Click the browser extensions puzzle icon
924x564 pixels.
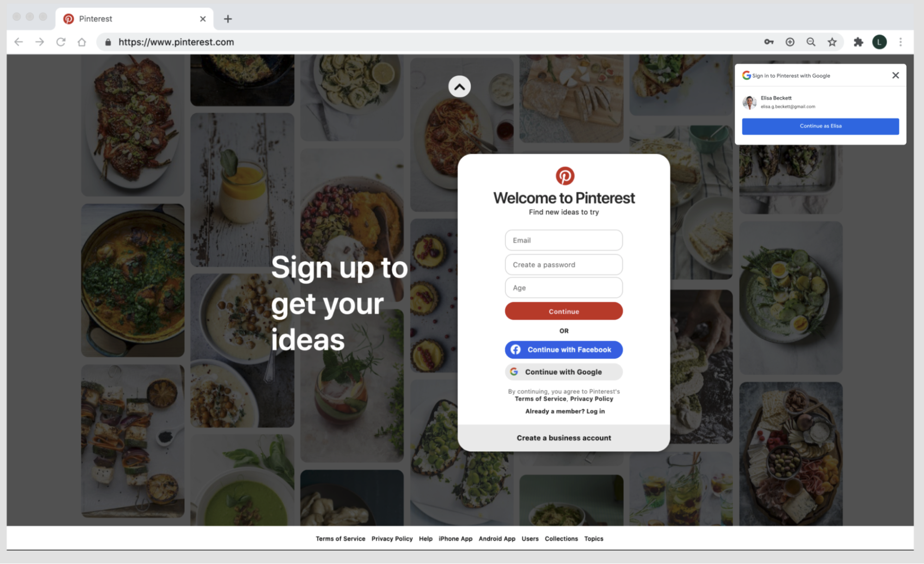pyautogui.click(x=859, y=42)
